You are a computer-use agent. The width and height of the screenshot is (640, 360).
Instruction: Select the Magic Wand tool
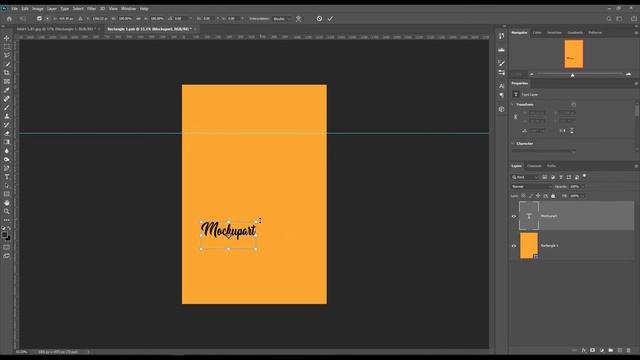7,64
